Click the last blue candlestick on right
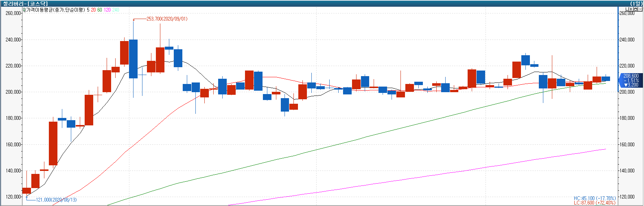Image resolution: width=644 pixels, height=206 pixels. click(606, 79)
